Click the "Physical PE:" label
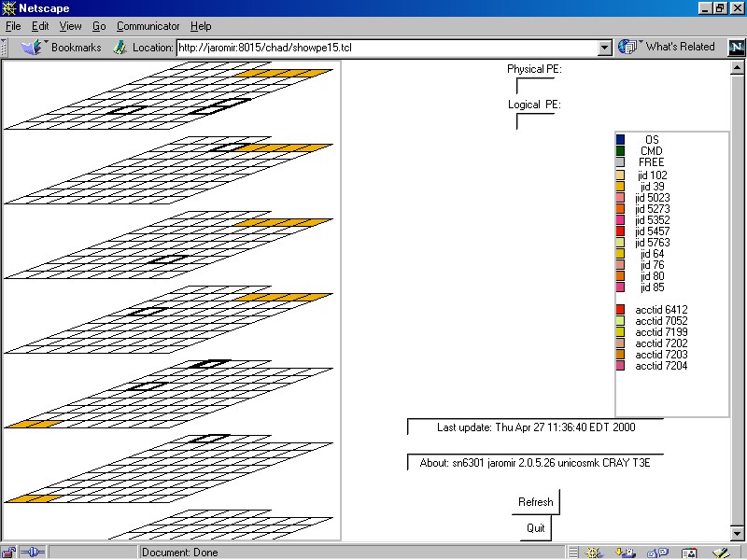Image resolution: width=747 pixels, height=560 pixels. pyautogui.click(x=534, y=69)
